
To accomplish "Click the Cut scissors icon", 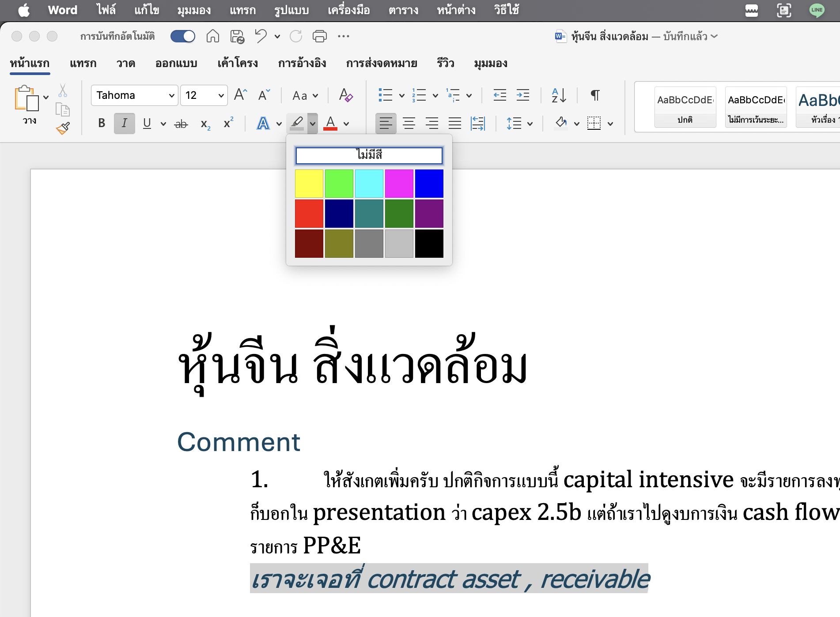I will tap(63, 90).
